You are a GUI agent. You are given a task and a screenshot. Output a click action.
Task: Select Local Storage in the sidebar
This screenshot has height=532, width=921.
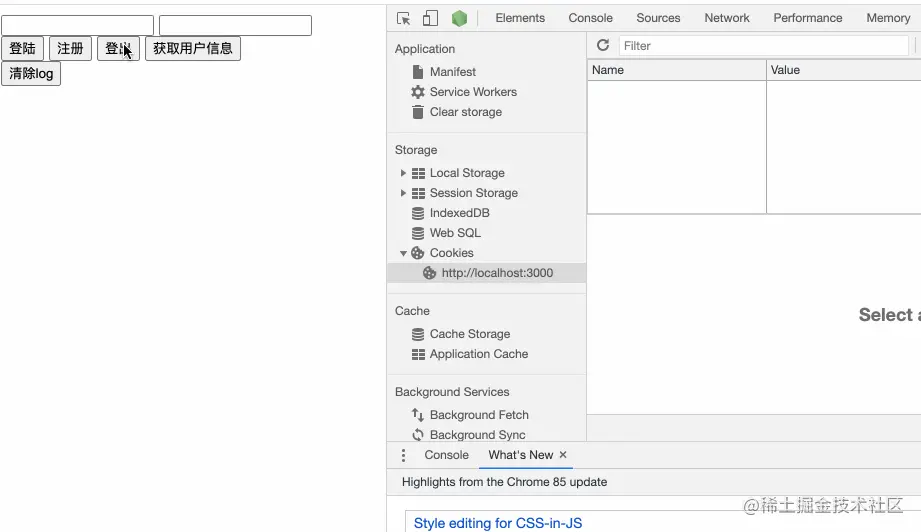pos(467,173)
